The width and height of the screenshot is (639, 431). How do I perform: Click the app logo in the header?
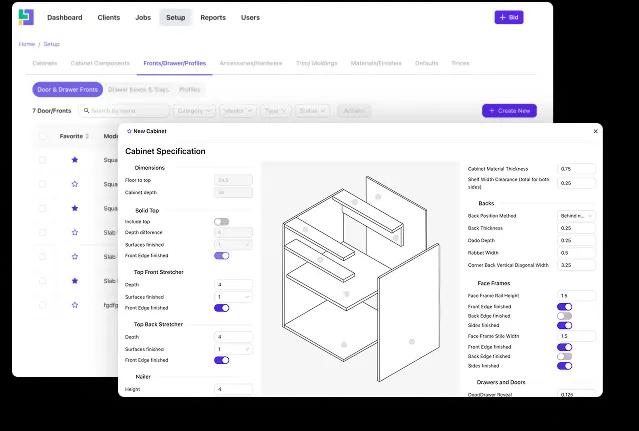tap(26, 17)
